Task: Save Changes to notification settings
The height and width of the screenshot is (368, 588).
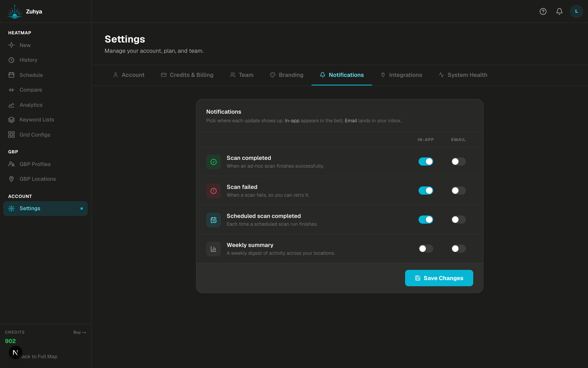Action: click(x=439, y=278)
